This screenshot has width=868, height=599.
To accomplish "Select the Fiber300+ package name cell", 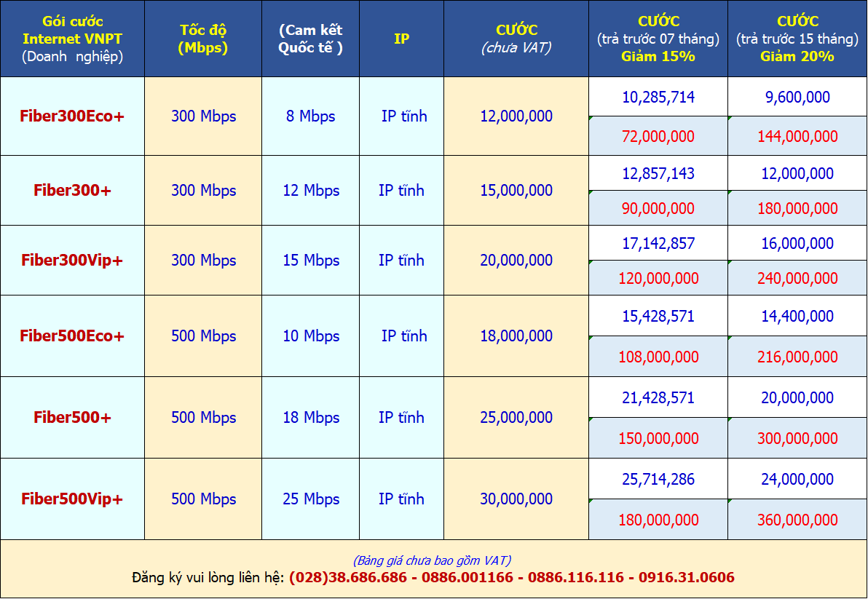I will coord(72,190).
